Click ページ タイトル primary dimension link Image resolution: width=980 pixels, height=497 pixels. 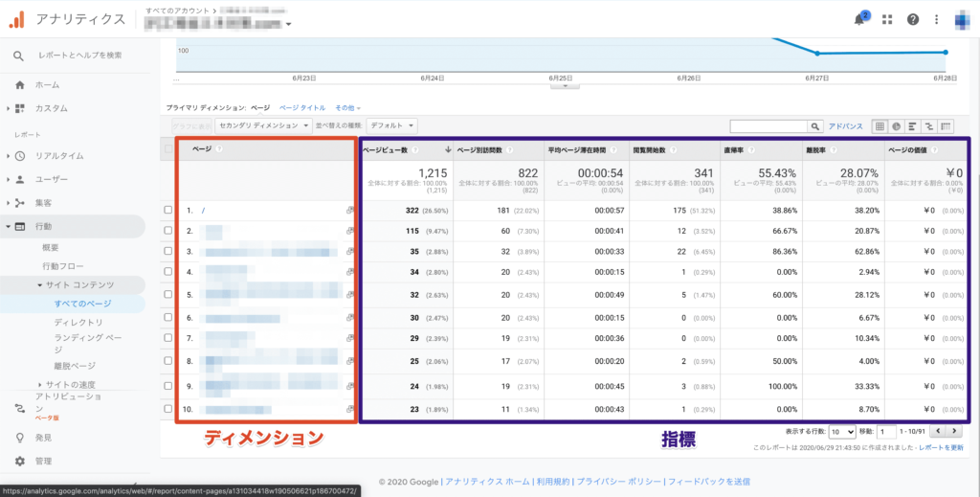coord(301,108)
